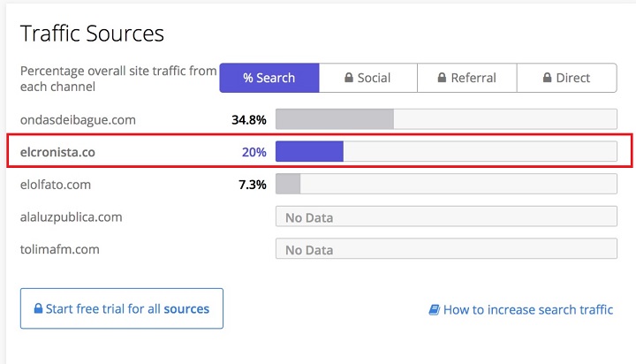Start free trial for all sources
Image resolution: width=636 pixels, height=364 pixels.
coord(122,309)
